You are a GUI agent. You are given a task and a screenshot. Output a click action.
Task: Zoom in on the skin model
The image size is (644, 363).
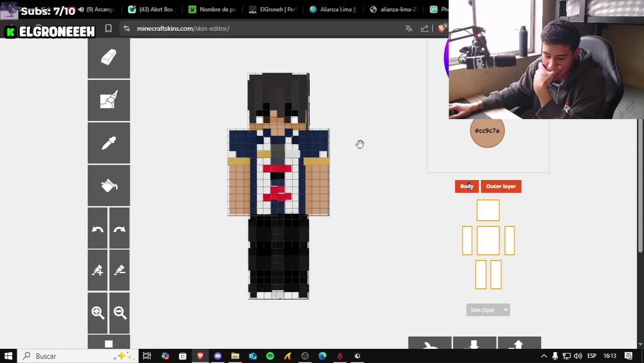pyautogui.click(x=98, y=313)
